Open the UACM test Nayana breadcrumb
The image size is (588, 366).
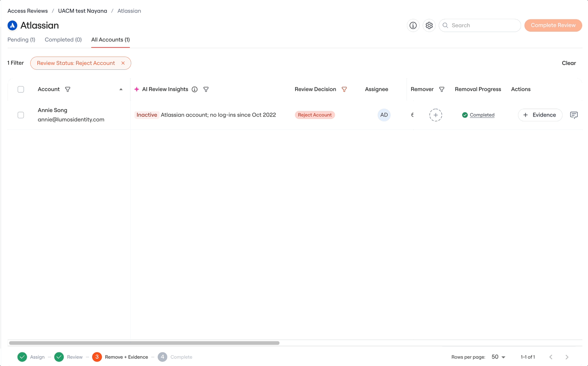(x=83, y=11)
